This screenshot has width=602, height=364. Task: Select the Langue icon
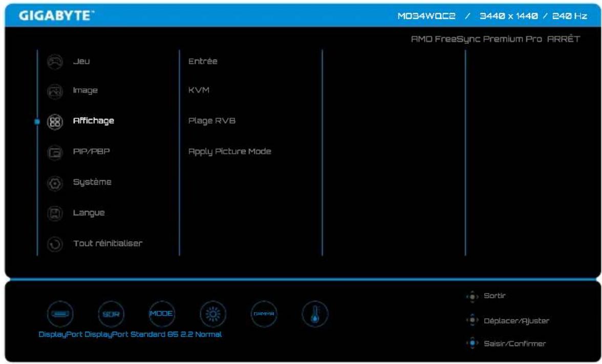(x=55, y=214)
